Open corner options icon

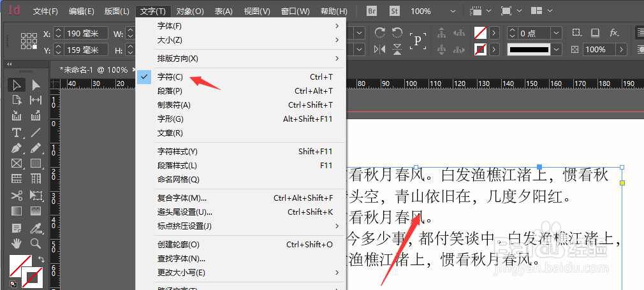[576, 33]
